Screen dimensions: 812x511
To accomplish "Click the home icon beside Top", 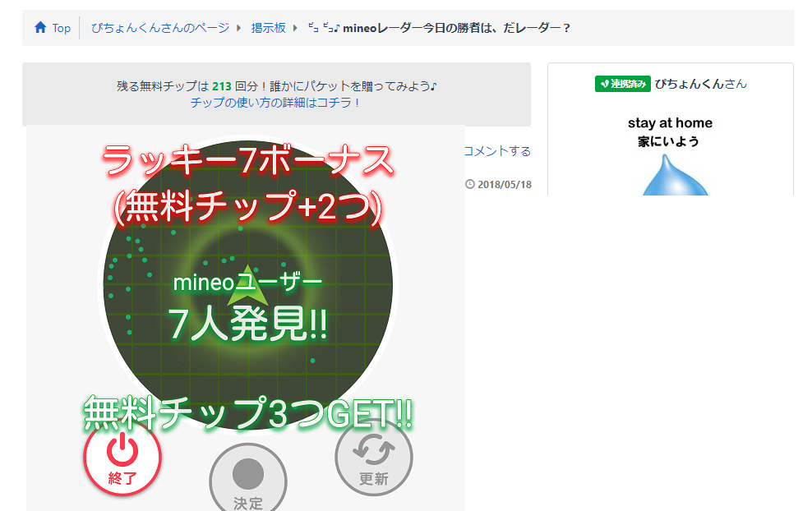I will [x=40, y=27].
